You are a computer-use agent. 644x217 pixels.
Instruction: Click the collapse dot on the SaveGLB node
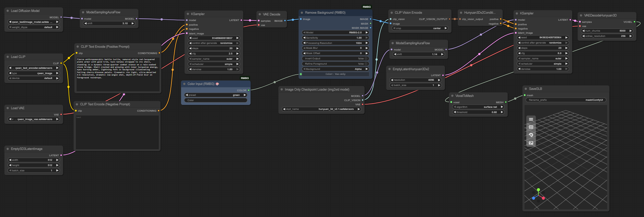click(526, 89)
